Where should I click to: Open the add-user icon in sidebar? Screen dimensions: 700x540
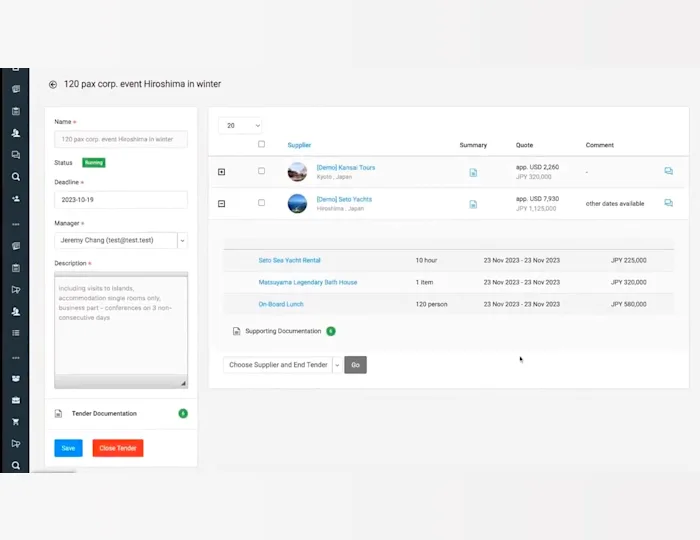point(16,199)
